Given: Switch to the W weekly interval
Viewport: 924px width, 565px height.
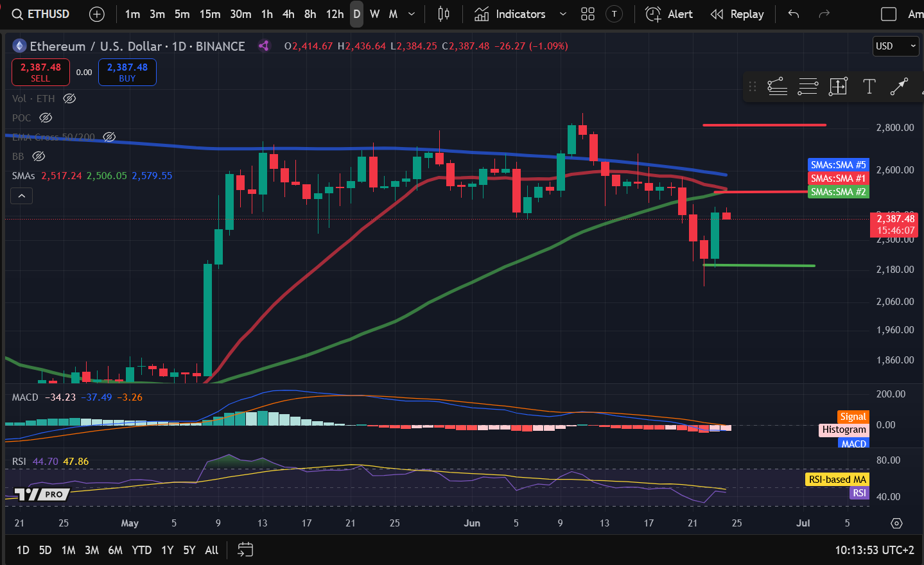Looking at the screenshot, I should point(375,14).
